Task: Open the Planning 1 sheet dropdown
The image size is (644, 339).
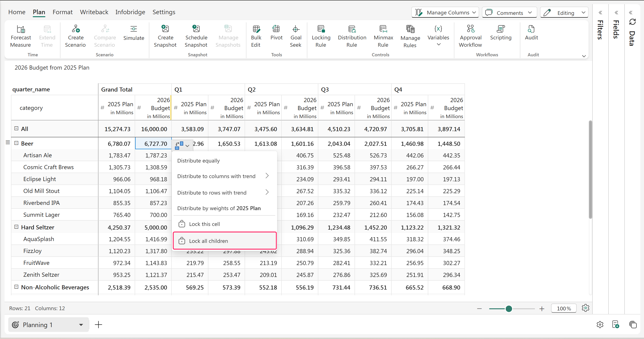Action: click(81, 325)
